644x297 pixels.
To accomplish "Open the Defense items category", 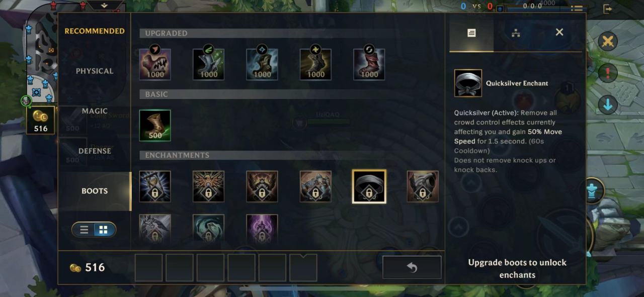I will pyautogui.click(x=95, y=151).
